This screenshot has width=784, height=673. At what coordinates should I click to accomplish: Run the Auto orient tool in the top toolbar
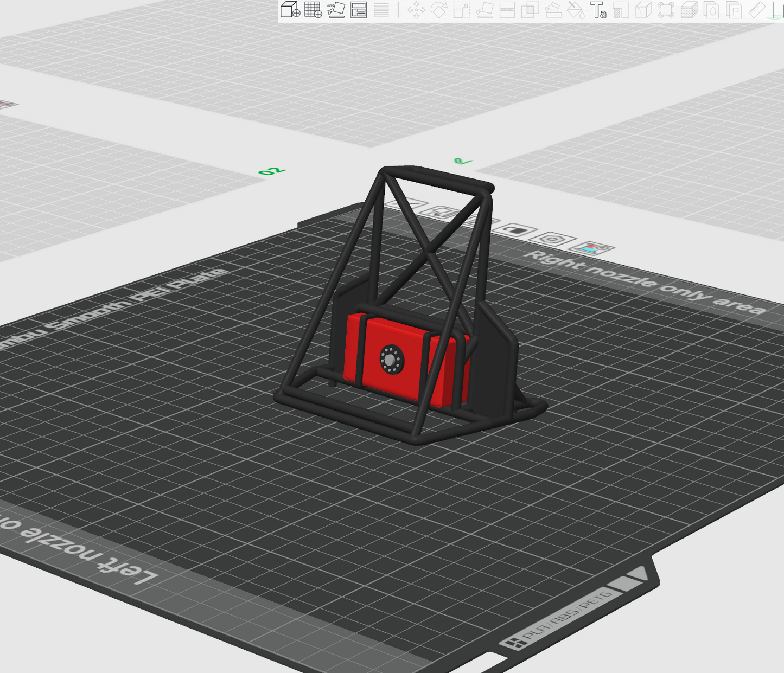point(336,10)
